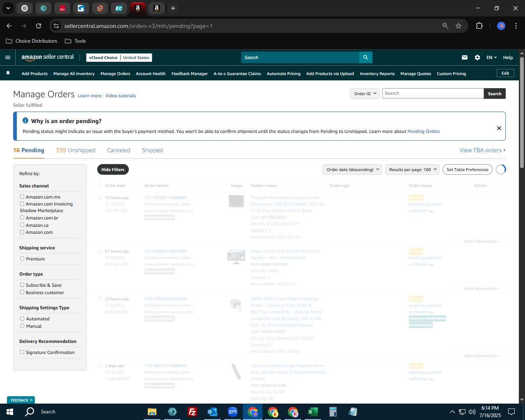Open the Results per page dropdown
Screen dimensions: 525x420
(412, 169)
